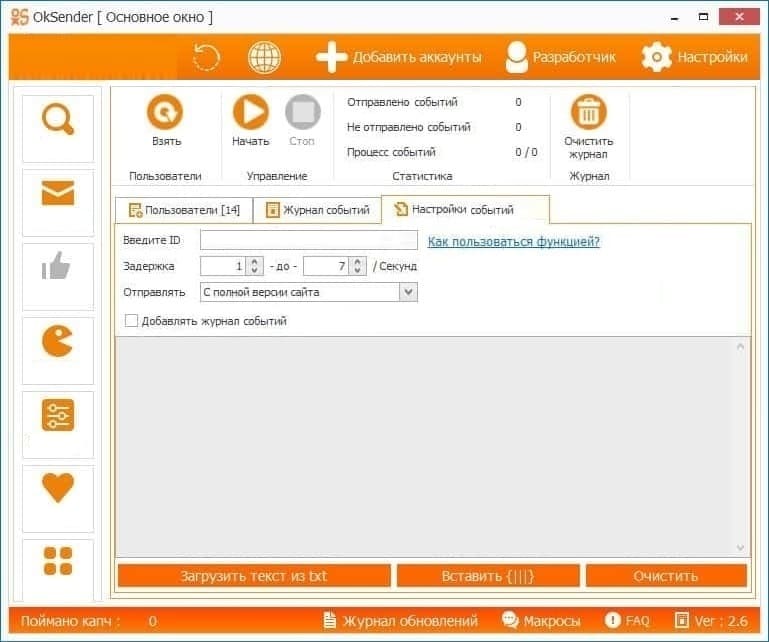Select the Настройки событий tab

click(465, 209)
